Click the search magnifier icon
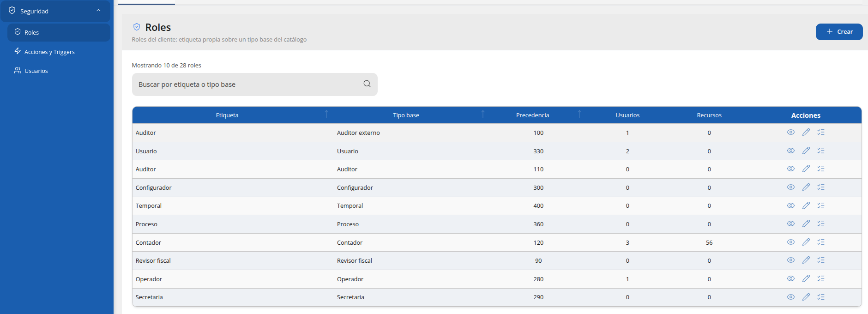The height and width of the screenshot is (314, 868). pyautogui.click(x=367, y=84)
